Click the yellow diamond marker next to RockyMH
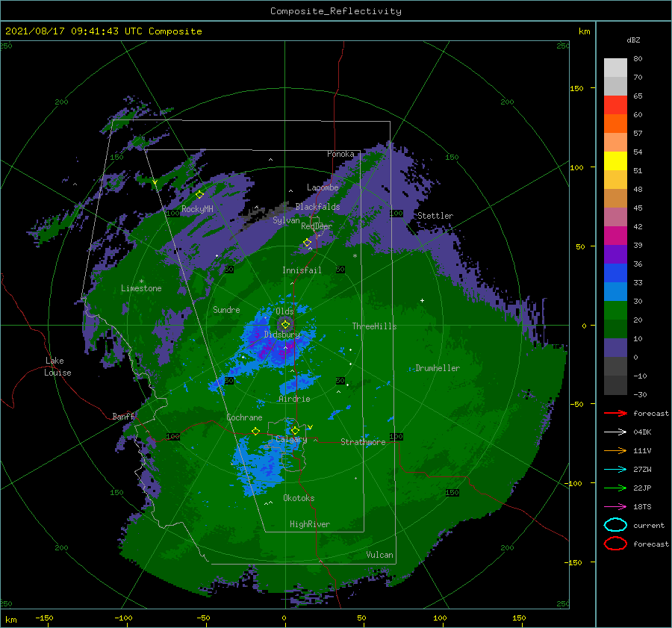This screenshot has height=628, width=672. point(199,195)
